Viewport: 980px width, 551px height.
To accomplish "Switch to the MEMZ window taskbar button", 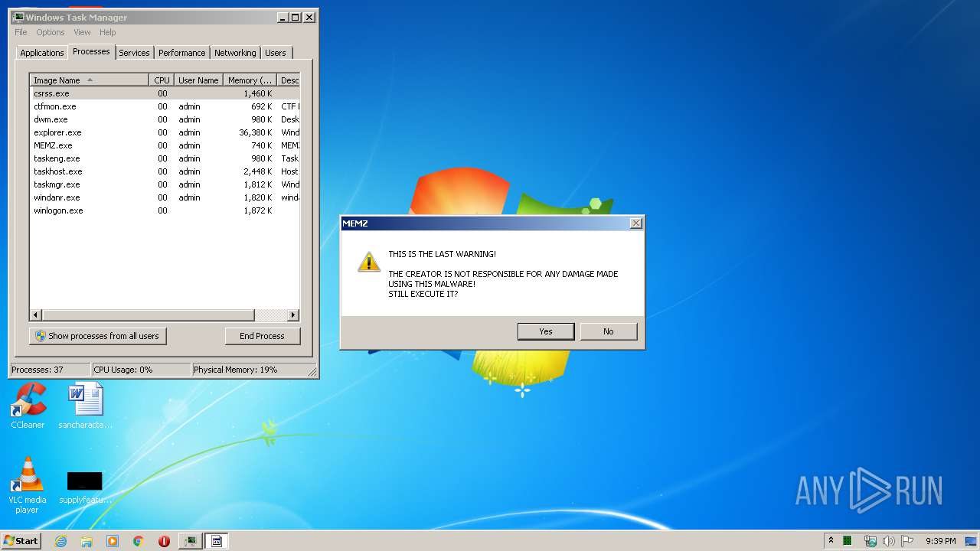I will click(217, 541).
